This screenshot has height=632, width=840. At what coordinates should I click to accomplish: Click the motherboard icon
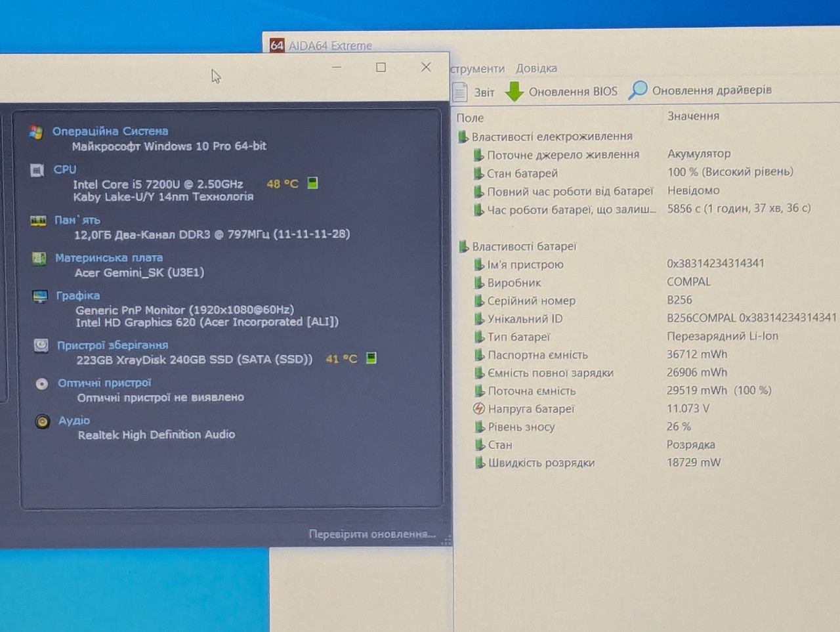pyautogui.click(x=39, y=259)
